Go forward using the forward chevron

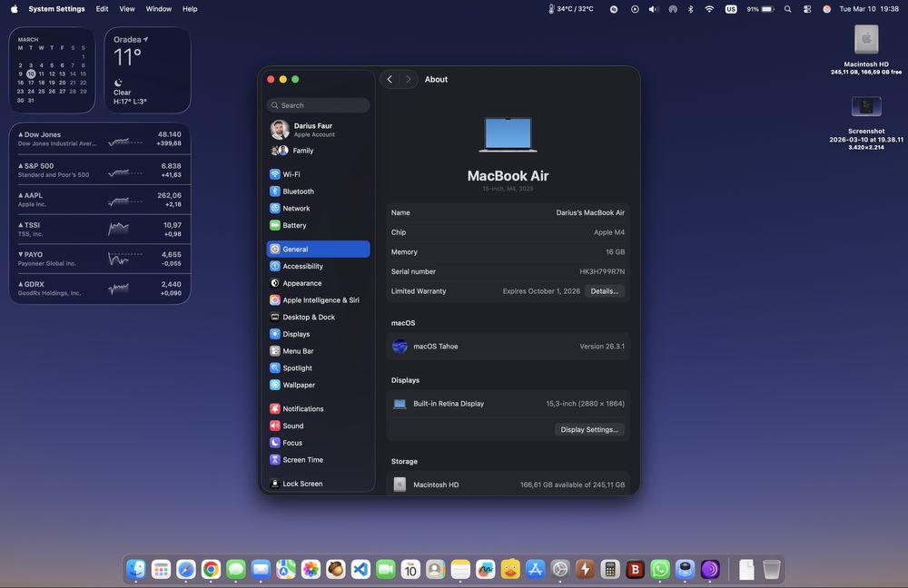click(409, 79)
